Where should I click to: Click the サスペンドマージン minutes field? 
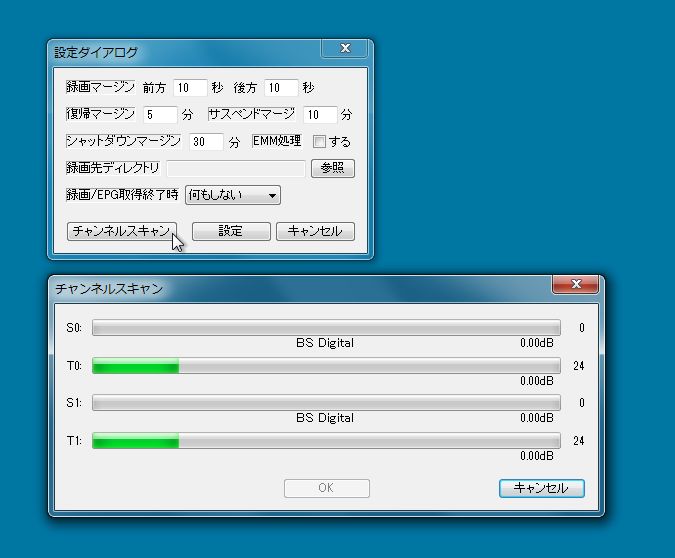click(x=320, y=115)
